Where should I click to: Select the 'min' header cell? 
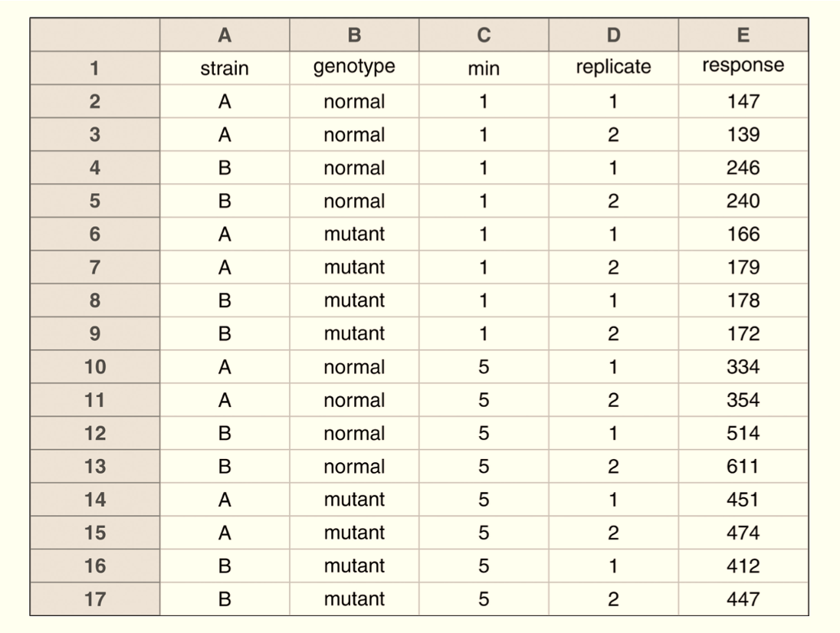484,68
